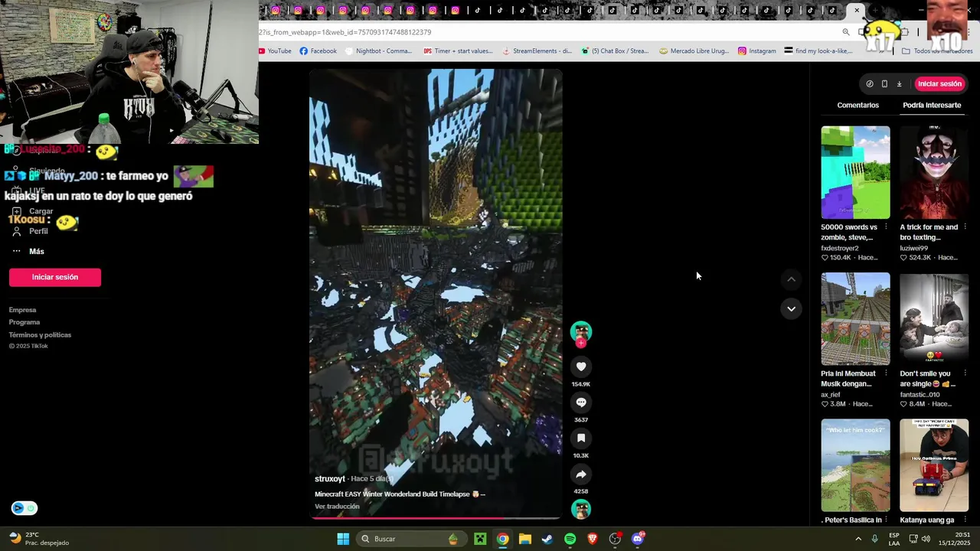Open the spinning sound disc below share
This screenshot has width=980, height=551.
pos(581,509)
